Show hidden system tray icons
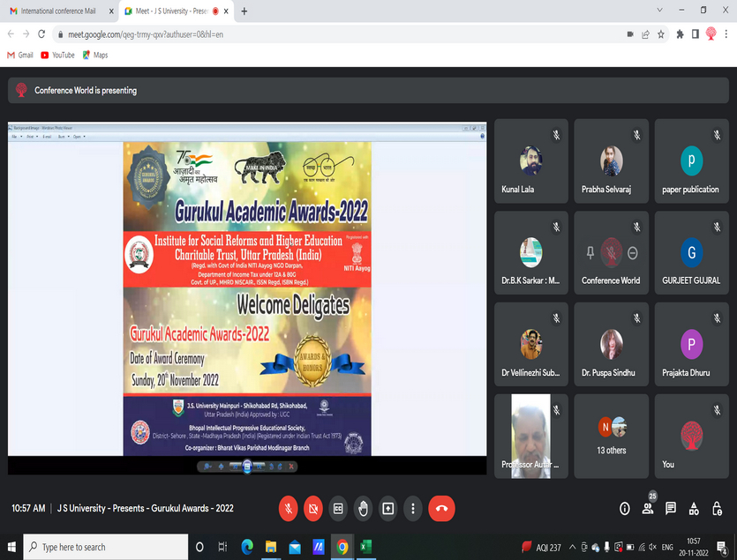Screen dimensions: 737x560 tap(572, 547)
